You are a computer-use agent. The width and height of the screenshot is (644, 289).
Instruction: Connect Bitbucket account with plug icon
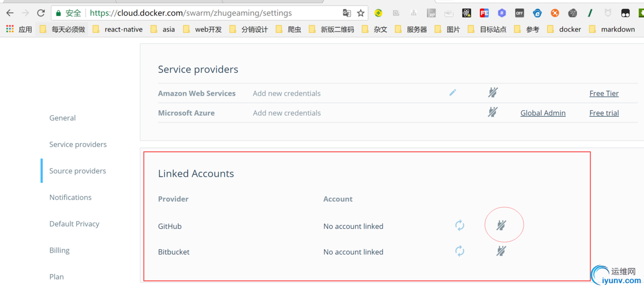tap(501, 251)
